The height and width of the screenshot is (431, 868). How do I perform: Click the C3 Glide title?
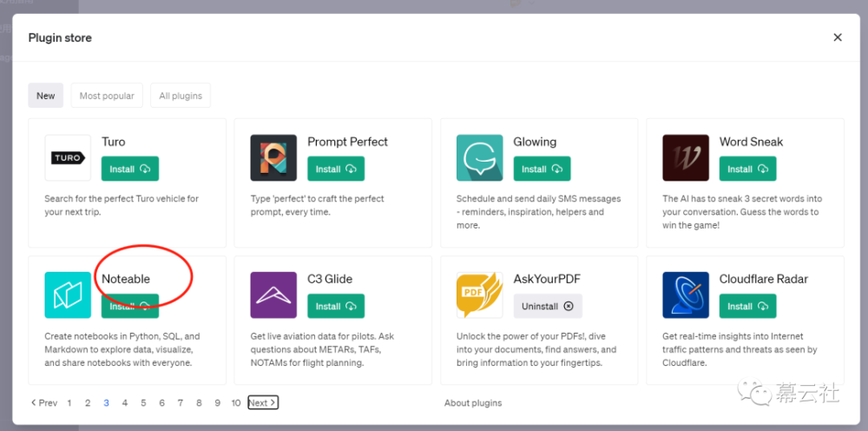tap(330, 279)
